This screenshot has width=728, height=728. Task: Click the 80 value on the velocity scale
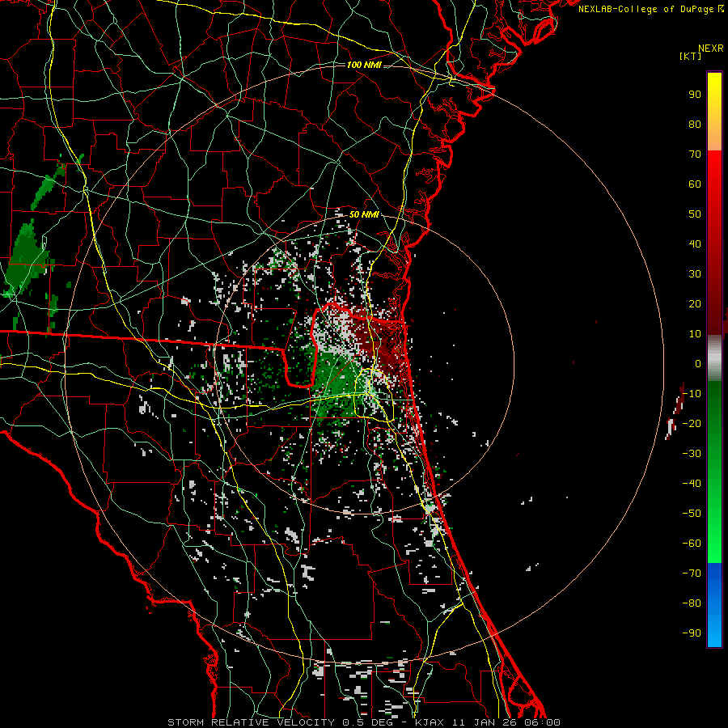(695, 125)
